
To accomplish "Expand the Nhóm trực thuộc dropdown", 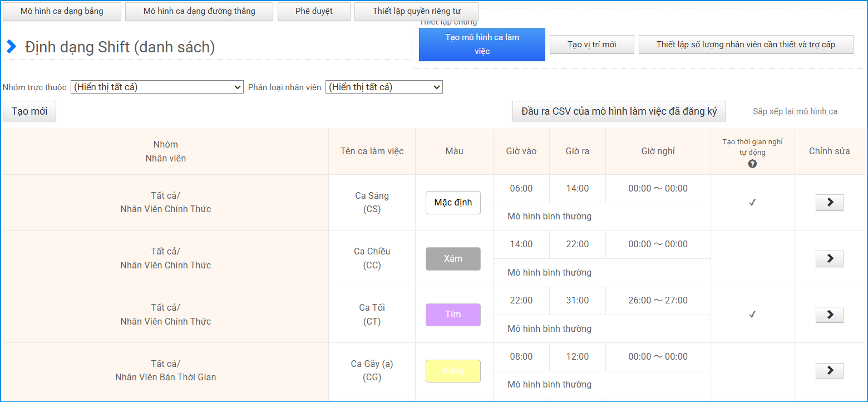I will [x=157, y=87].
